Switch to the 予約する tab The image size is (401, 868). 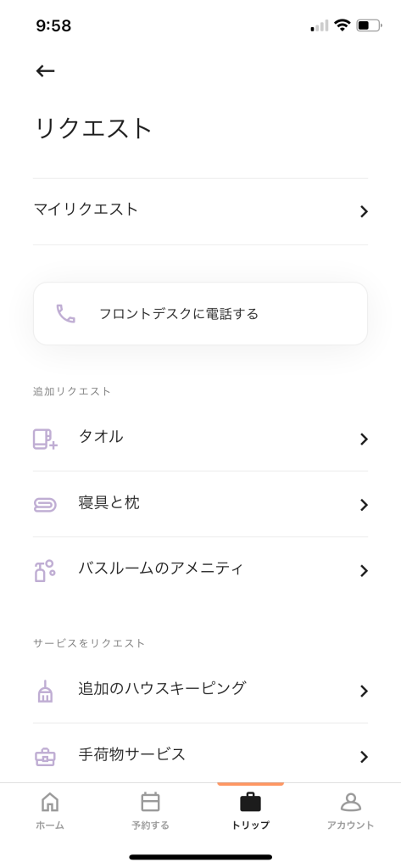pyautogui.click(x=150, y=811)
